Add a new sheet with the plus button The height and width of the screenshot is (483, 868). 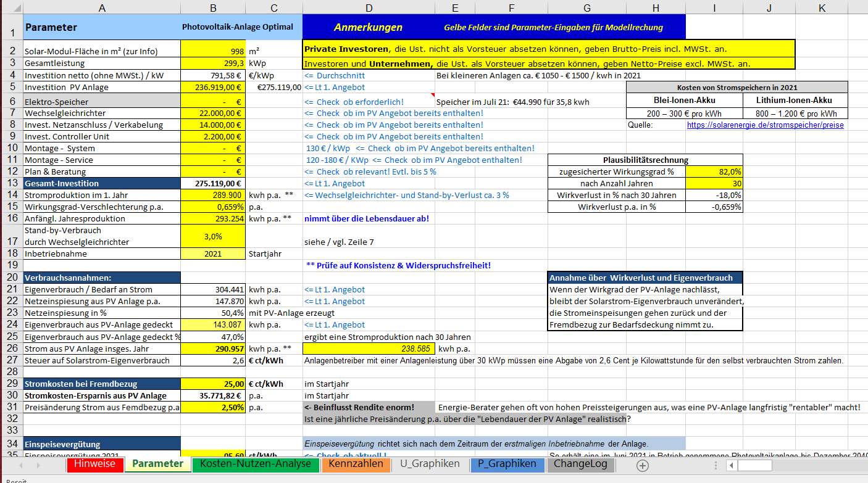coord(642,466)
